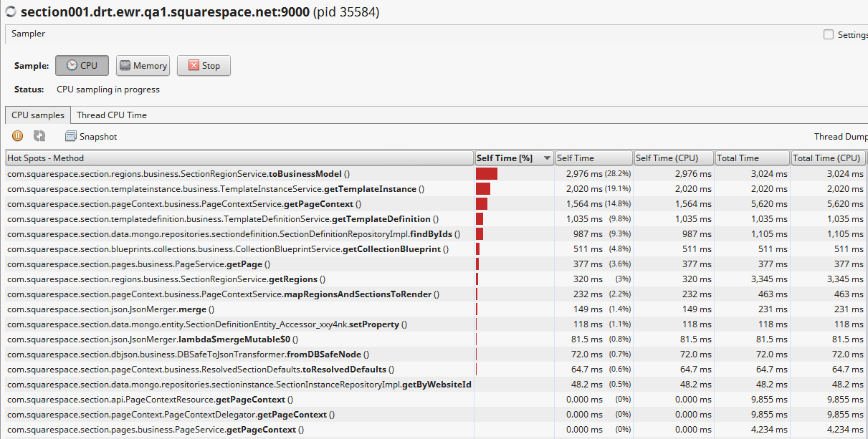Click the 1,105 ms Total Time cell
This screenshot has width=868, height=439.
(753, 233)
